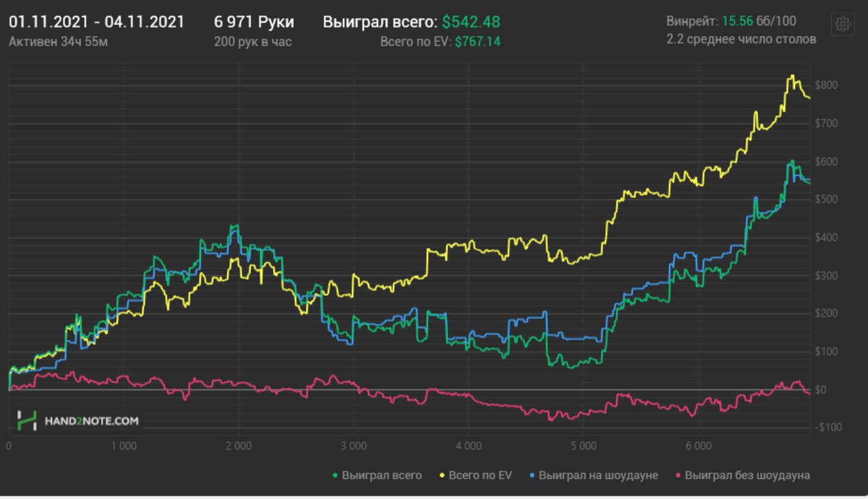Open the graph settings gear icon

[x=843, y=24]
